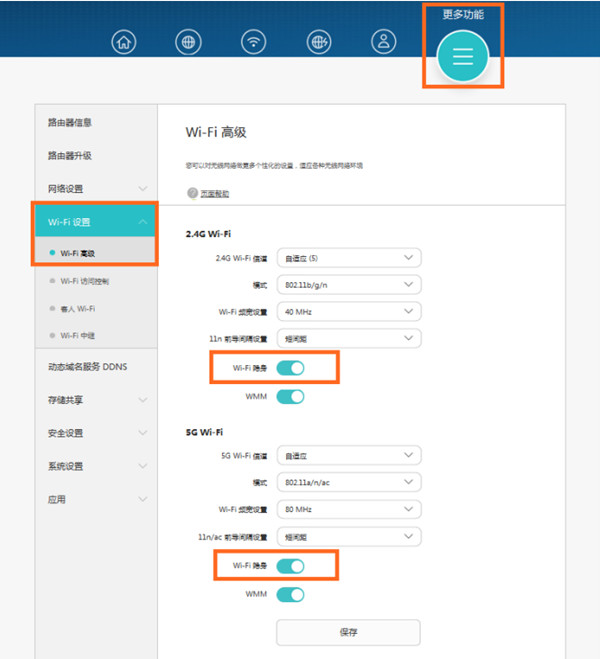Open the Wi-Fi settings icon in header
The width and height of the screenshot is (600, 659).
[253, 42]
